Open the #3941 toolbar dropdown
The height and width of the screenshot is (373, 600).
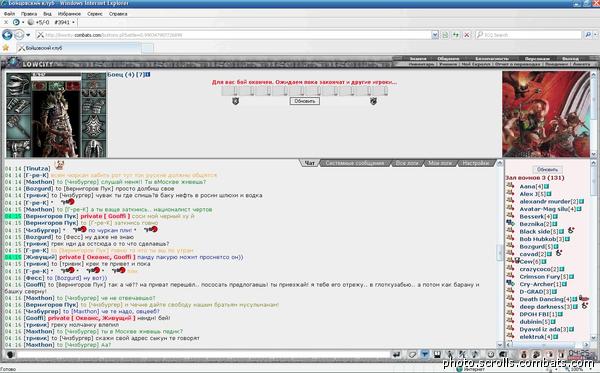[x=73, y=22]
